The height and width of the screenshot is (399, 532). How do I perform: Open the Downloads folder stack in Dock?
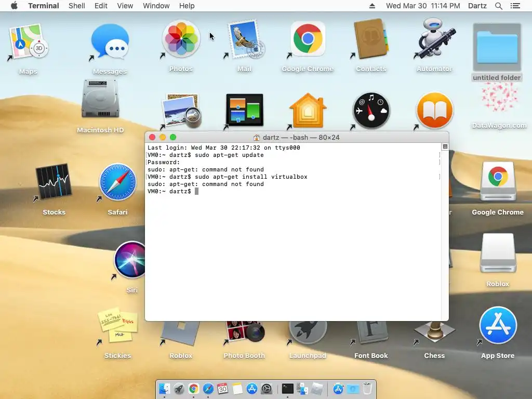coord(353,389)
